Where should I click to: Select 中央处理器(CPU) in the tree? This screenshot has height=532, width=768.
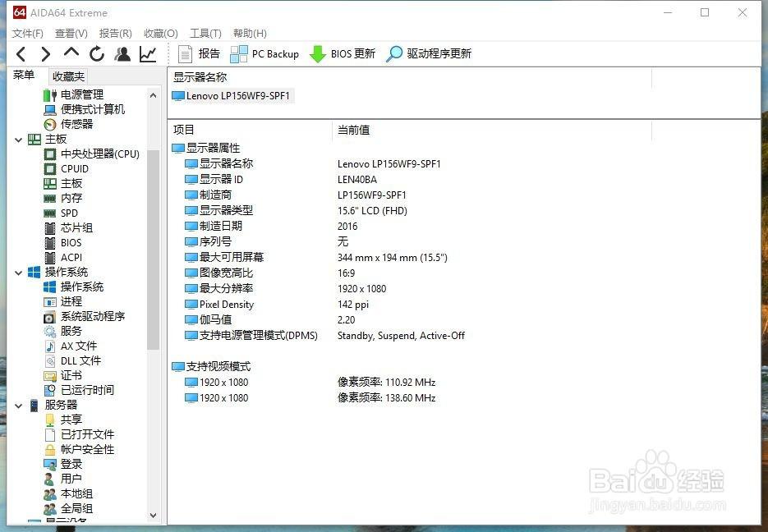point(99,154)
